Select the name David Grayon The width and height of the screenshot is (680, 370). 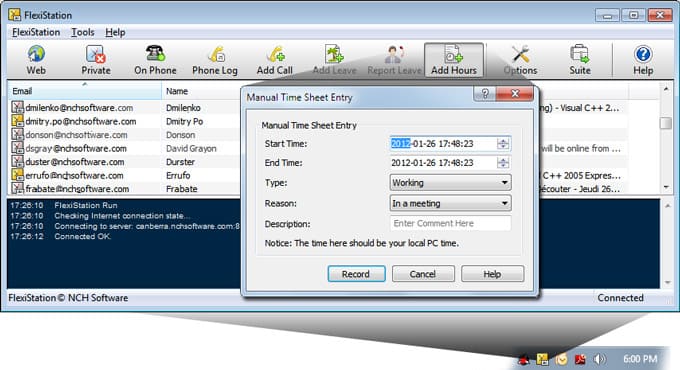[x=191, y=148]
